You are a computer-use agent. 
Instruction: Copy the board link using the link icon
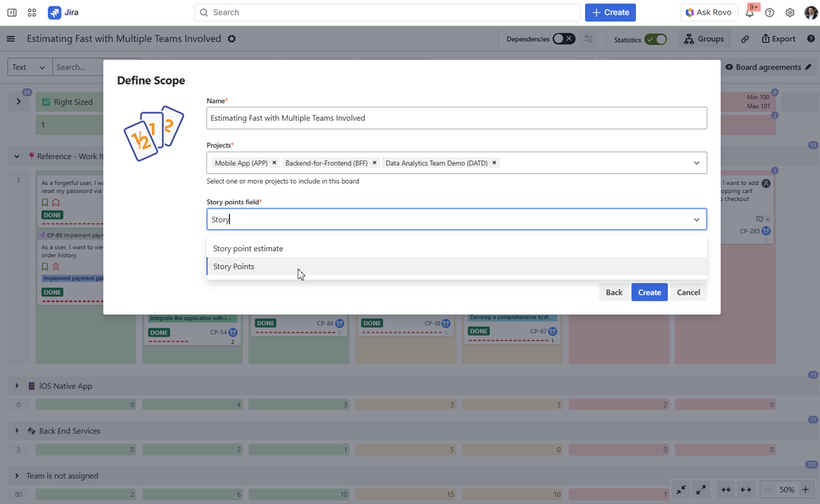(746, 39)
